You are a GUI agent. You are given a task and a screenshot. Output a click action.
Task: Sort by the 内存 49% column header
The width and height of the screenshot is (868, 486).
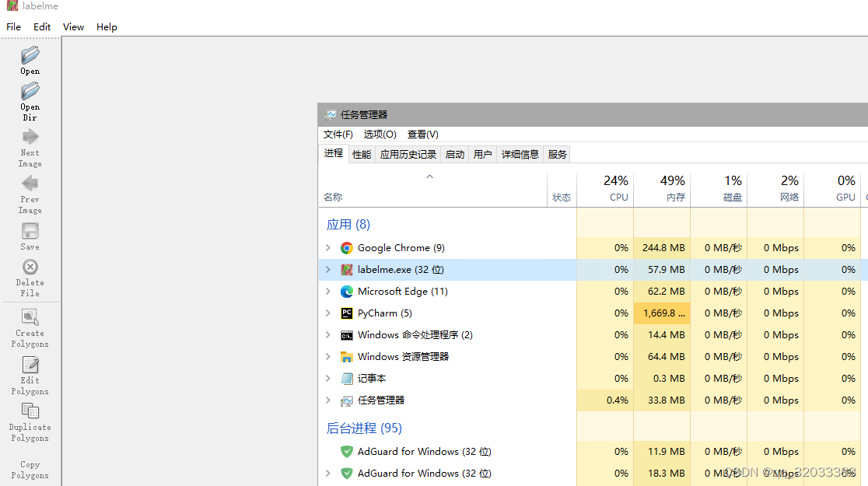click(662, 190)
